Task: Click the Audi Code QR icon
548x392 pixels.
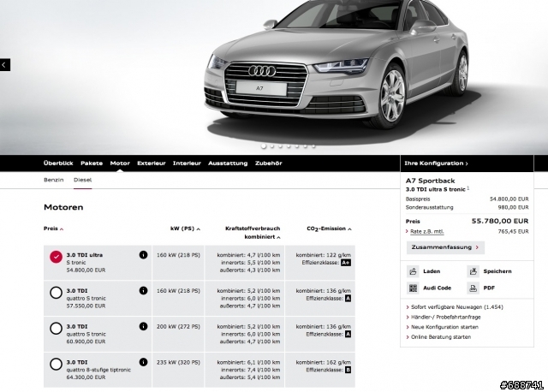Action: pyautogui.click(x=413, y=288)
